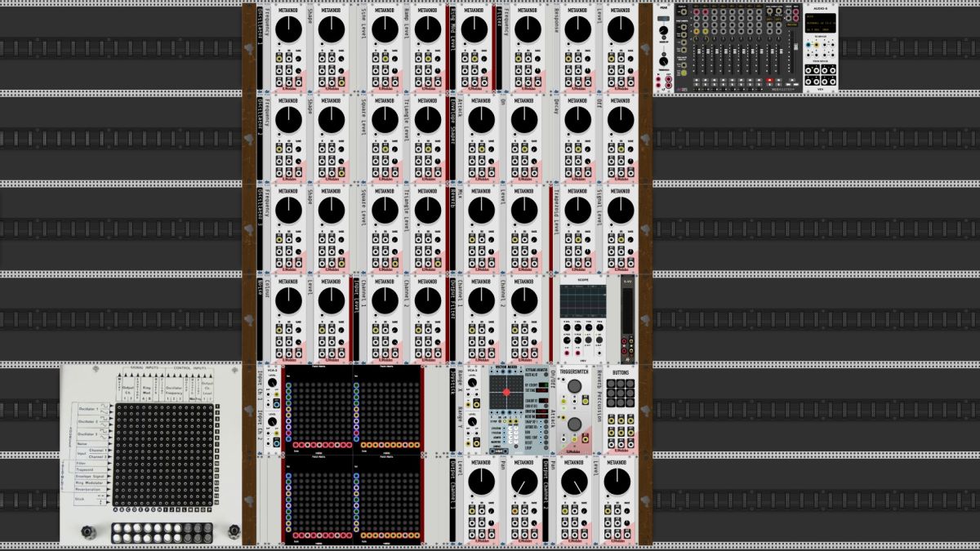Click the mixer channel 1 pink input jack
The height and width of the screenshot is (551, 980).
tap(697, 11)
